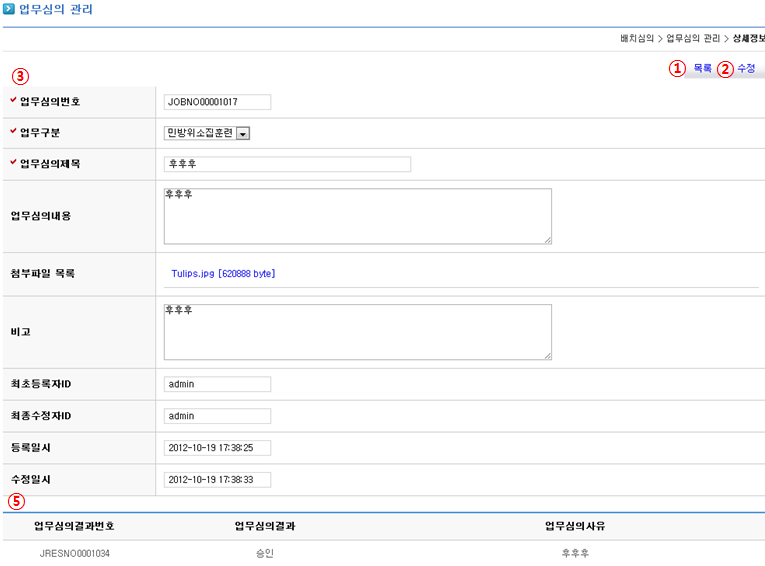Go to 업무심의 관리 in the breadcrumb
765x566 pixels.
[692, 39]
